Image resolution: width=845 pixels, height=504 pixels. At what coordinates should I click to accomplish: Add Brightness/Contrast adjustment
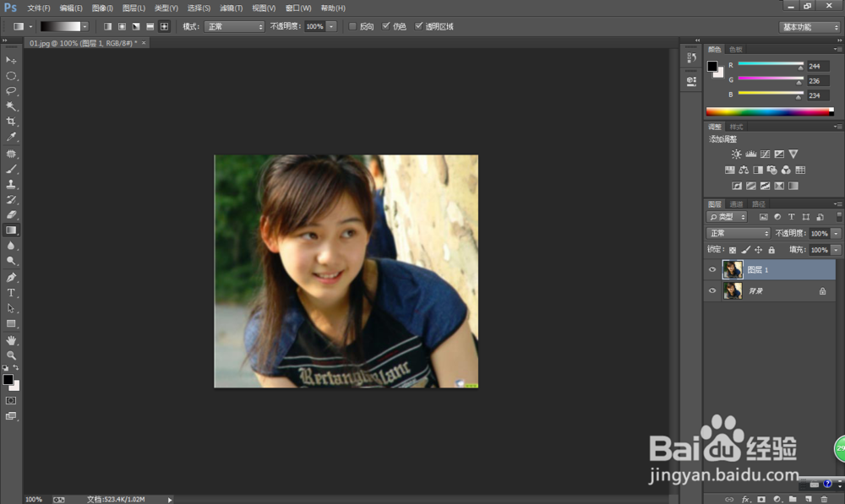[x=736, y=154]
